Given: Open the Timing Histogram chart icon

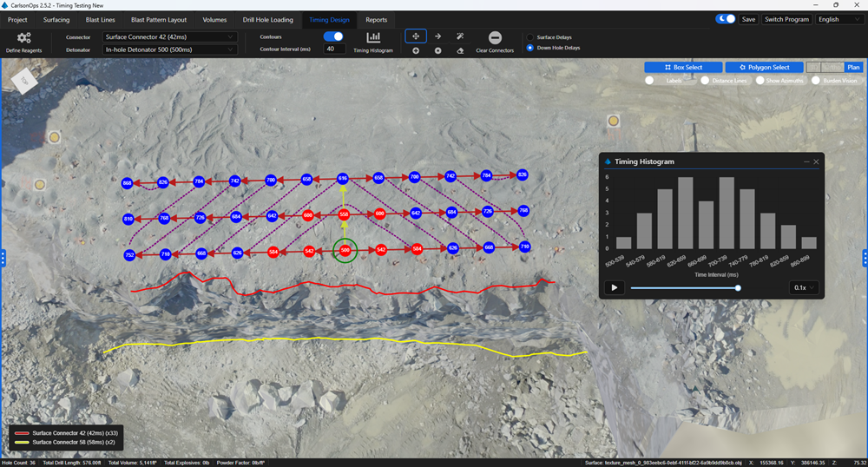Looking at the screenshot, I should pyautogui.click(x=373, y=38).
